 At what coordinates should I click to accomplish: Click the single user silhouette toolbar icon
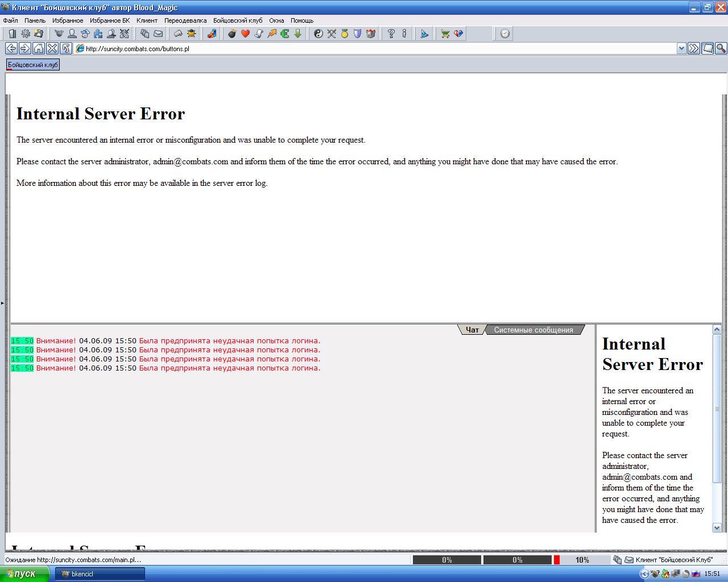point(72,34)
